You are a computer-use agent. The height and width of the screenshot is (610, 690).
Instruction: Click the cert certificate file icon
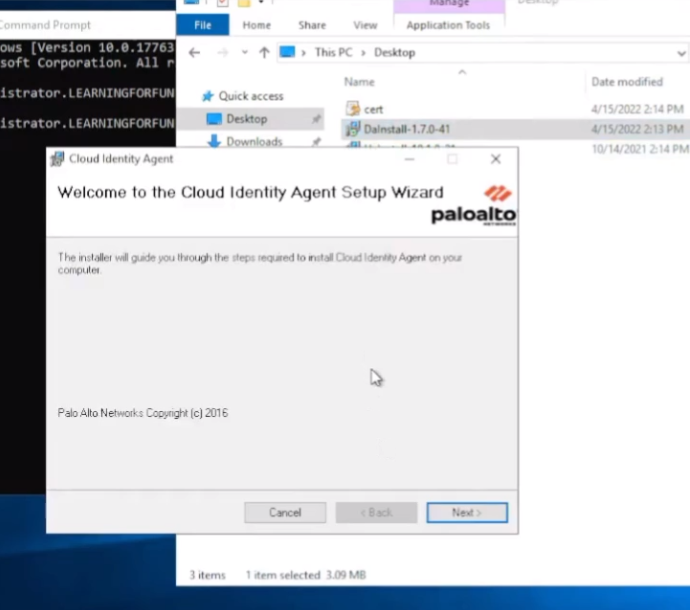[352, 109]
